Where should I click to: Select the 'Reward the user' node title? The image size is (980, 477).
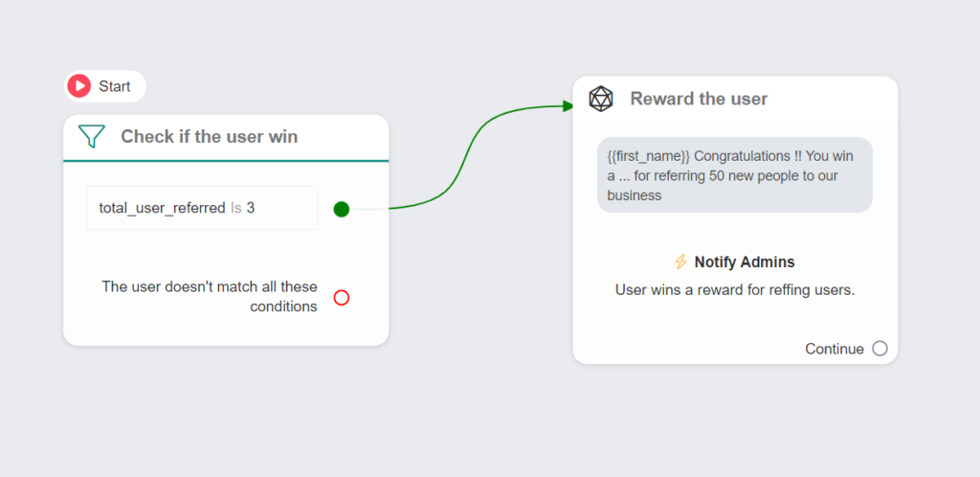coord(699,99)
